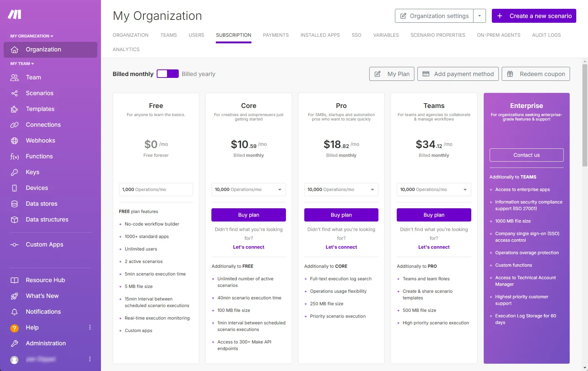Click the gift icon in Redeem coupon

tap(510, 74)
